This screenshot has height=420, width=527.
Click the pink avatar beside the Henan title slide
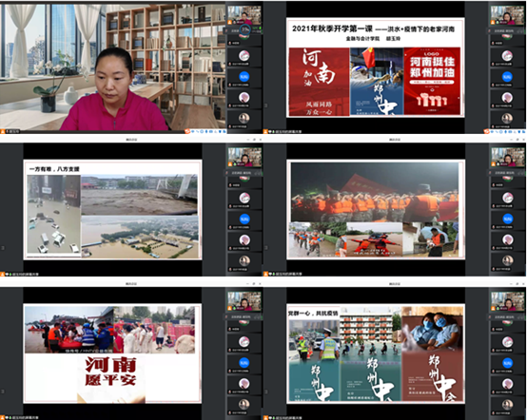pos(507,56)
